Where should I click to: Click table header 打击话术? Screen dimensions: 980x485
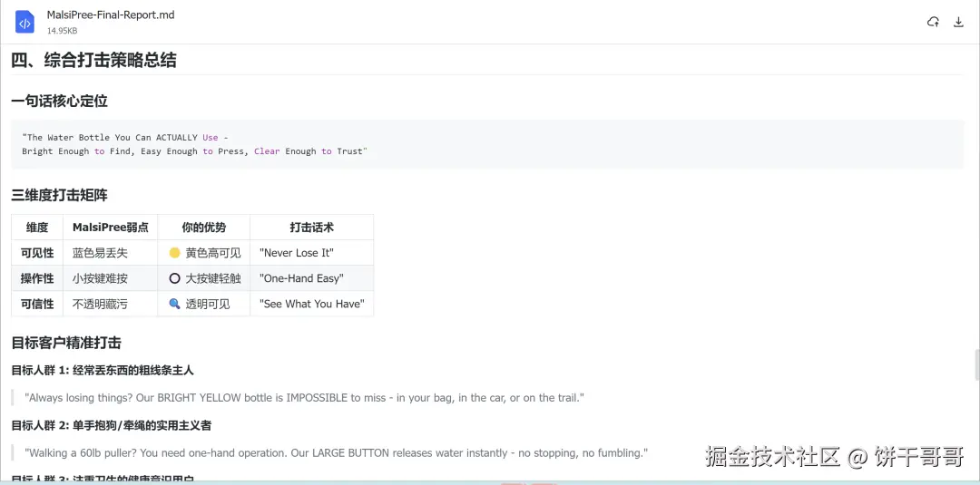tap(312, 228)
